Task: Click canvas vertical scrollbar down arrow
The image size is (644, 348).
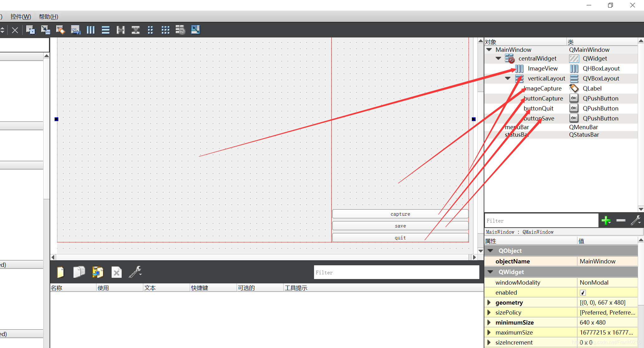Action: click(x=481, y=251)
